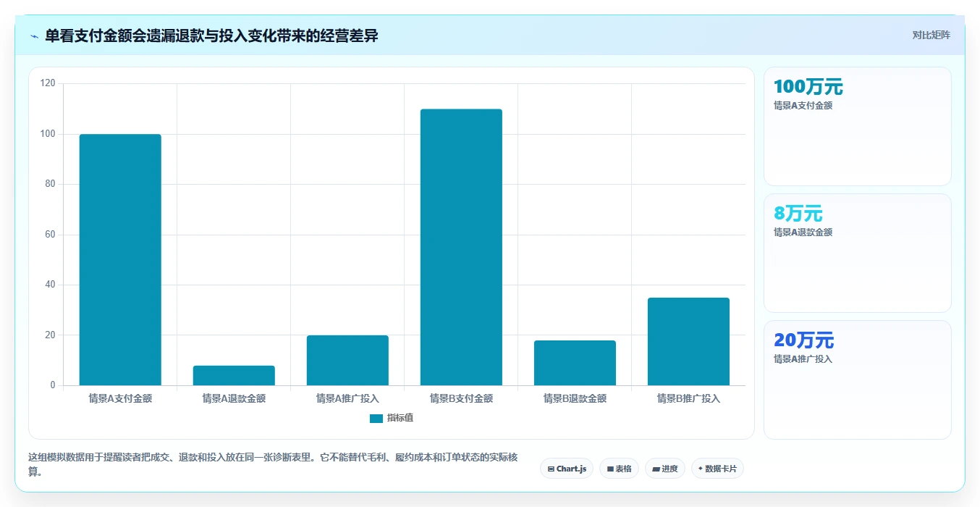Click the y-axis value 60
980x507 pixels.
tap(50, 235)
